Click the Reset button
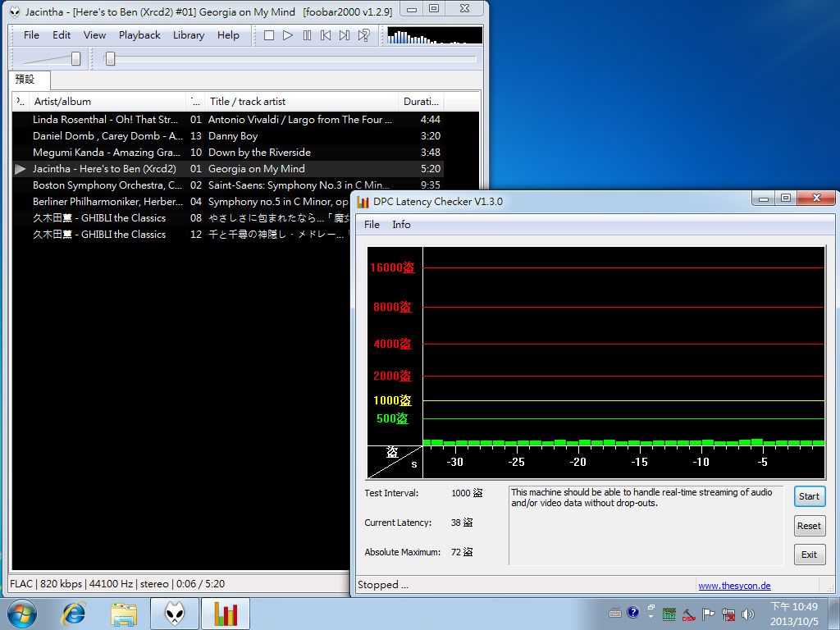Image resolution: width=840 pixels, height=630 pixels. click(x=809, y=526)
